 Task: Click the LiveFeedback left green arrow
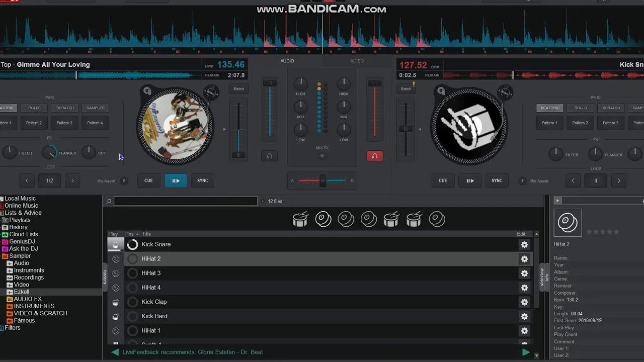tap(115, 352)
